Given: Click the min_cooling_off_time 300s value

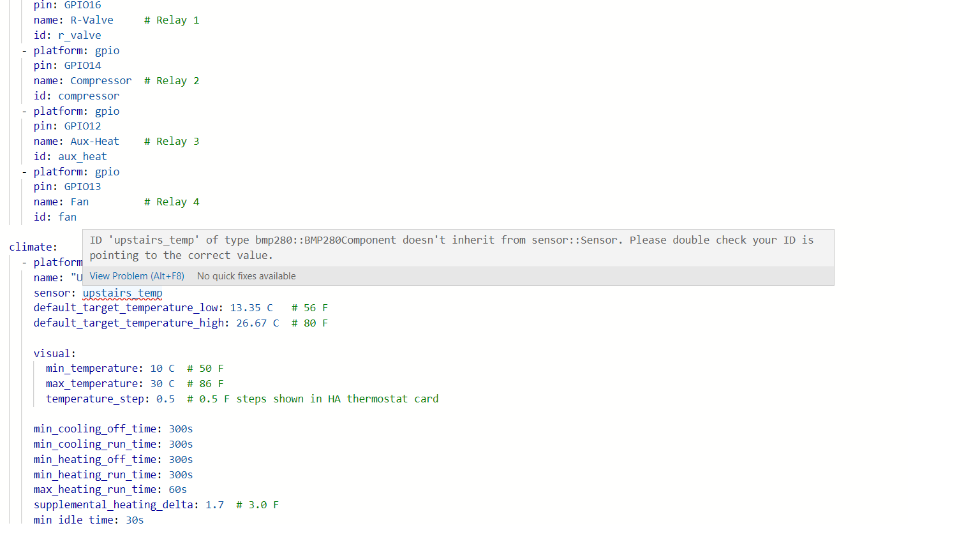Looking at the screenshot, I should coord(181,429).
